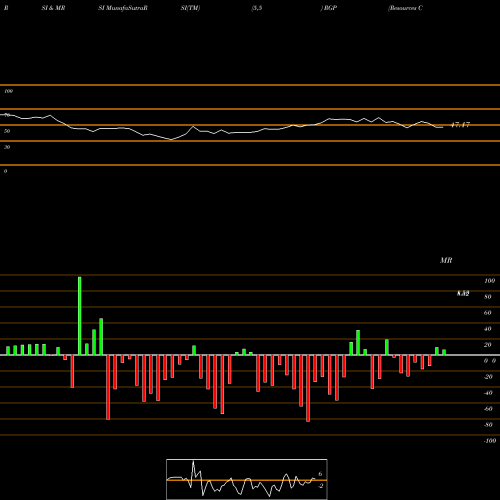Click the 100 label on the MR axis
This screenshot has height=500, width=500.
point(489,281)
